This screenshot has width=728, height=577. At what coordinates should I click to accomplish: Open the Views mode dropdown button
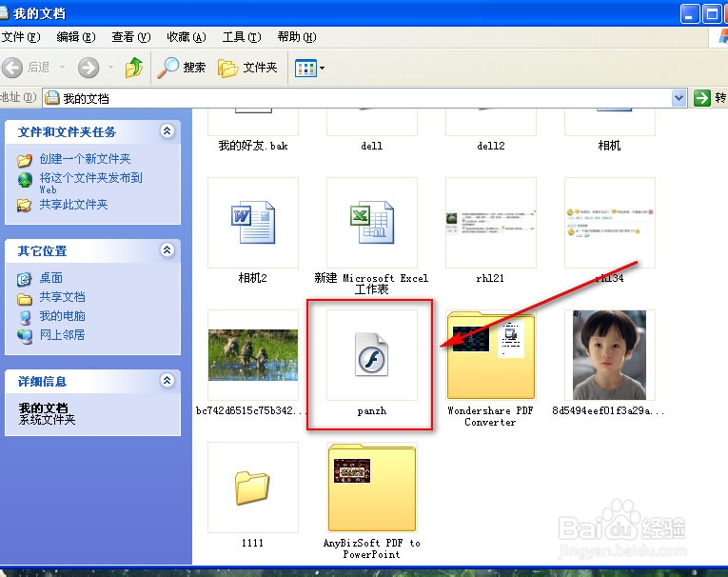[x=309, y=68]
